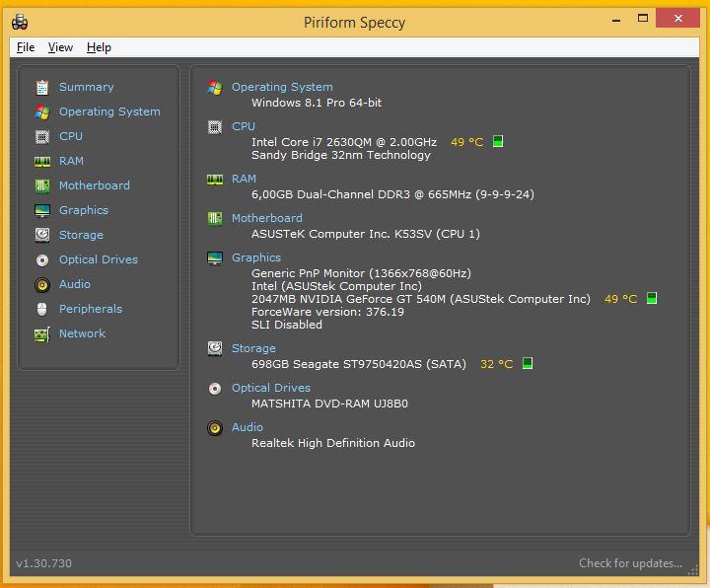Click the Graphics monitor icon in summary panel
Viewport: 710px width, 588px height.
[x=215, y=258]
